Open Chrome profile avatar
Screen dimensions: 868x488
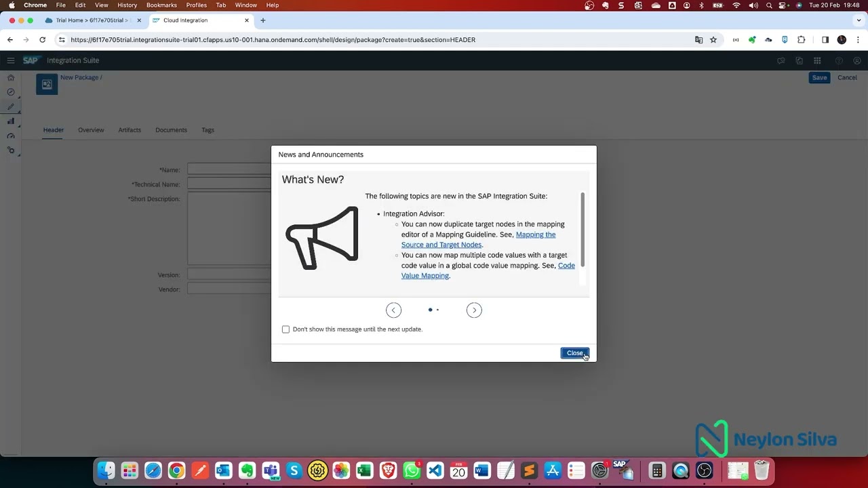[842, 40]
